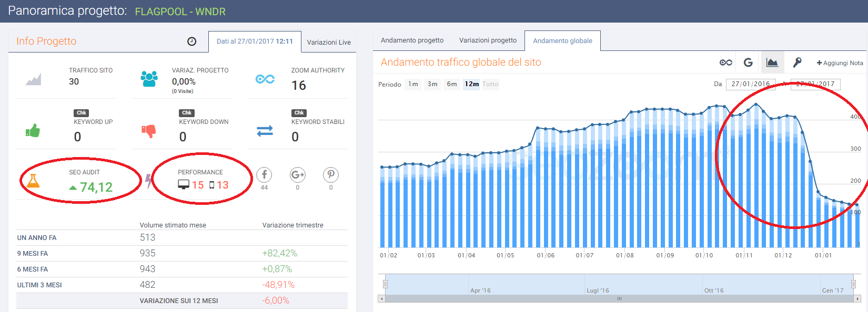The height and width of the screenshot is (312, 868).
Task: Click the start date input field
Action: [750, 84]
